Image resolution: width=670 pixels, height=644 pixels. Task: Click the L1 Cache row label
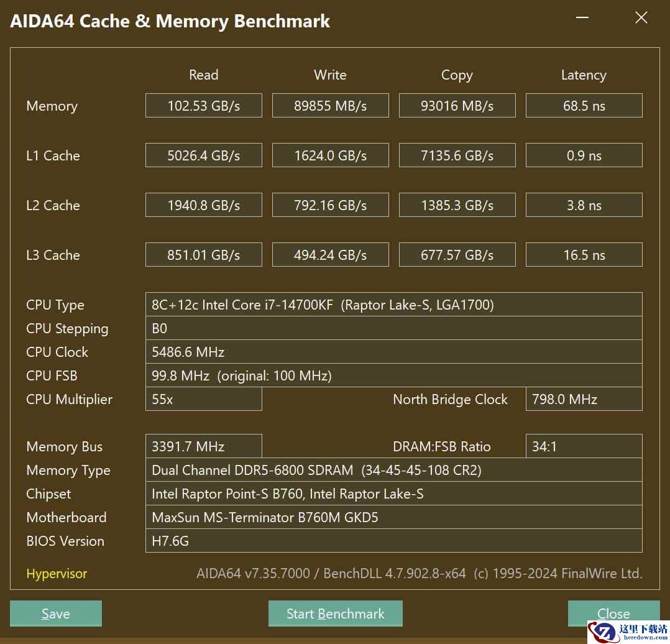tap(53, 155)
